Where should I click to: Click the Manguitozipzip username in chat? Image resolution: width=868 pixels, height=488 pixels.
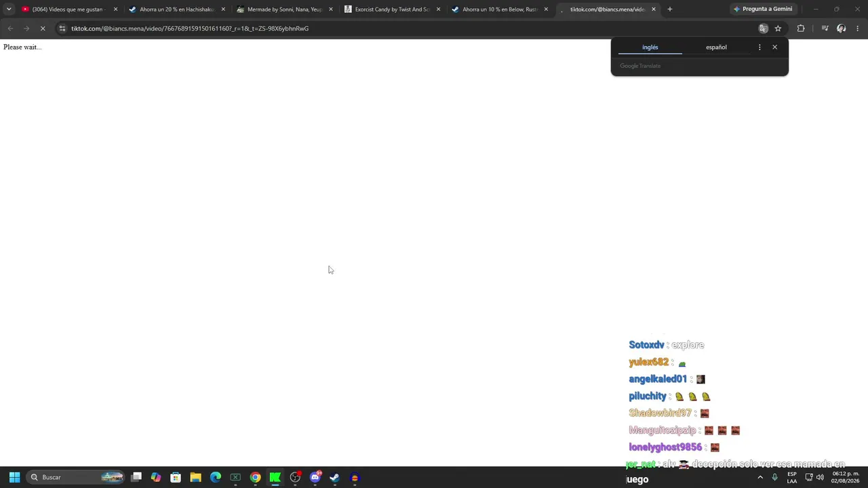(x=663, y=430)
